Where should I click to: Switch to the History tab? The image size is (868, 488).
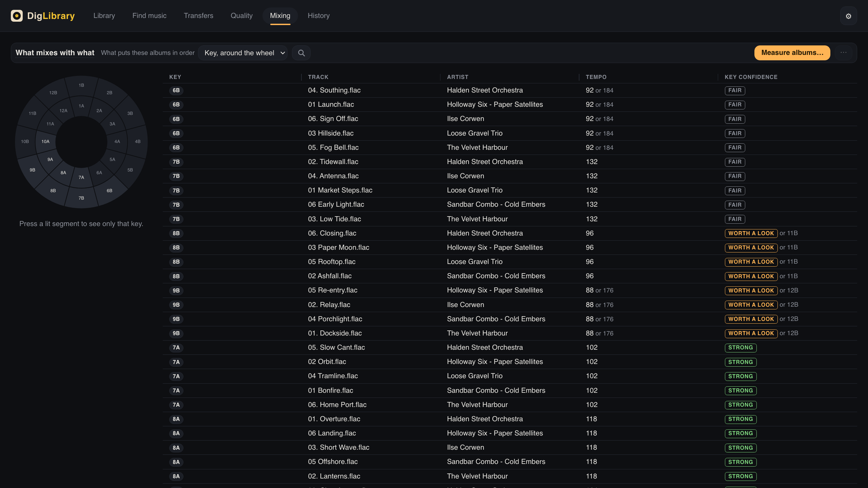click(318, 16)
